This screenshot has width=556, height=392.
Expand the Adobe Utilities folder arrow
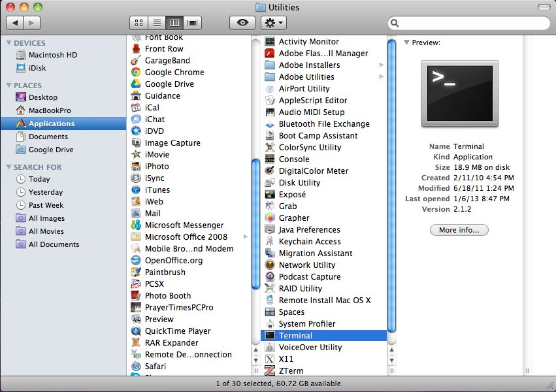click(382, 76)
